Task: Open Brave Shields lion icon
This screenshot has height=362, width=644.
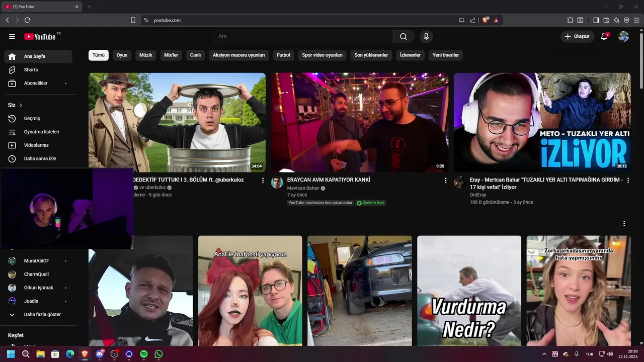Action: pyautogui.click(x=486, y=20)
